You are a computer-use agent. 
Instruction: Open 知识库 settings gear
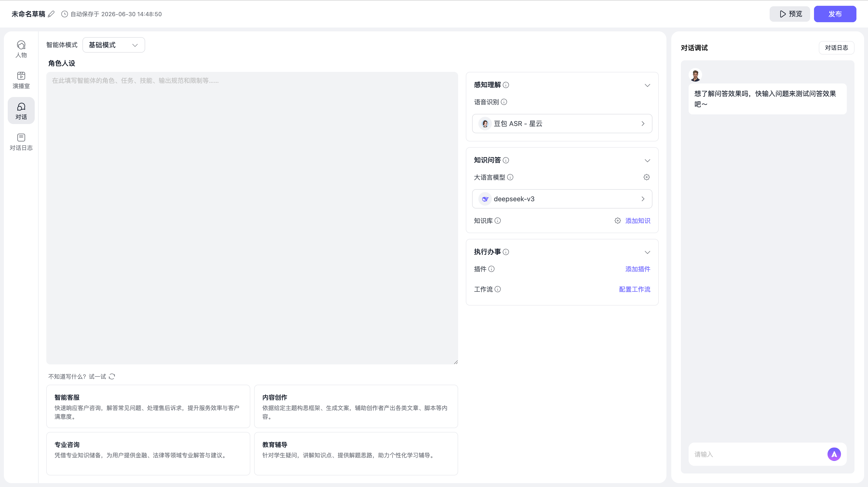[x=617, y=221]
